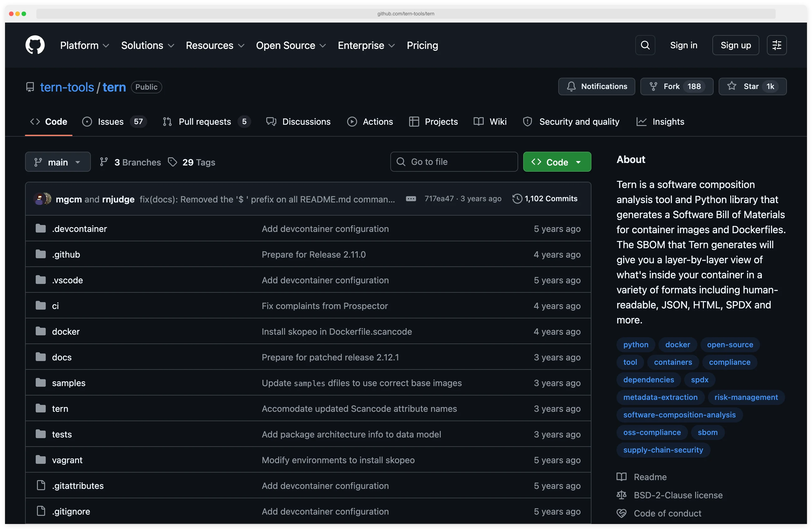Select the python topic tag

(635, 344)
